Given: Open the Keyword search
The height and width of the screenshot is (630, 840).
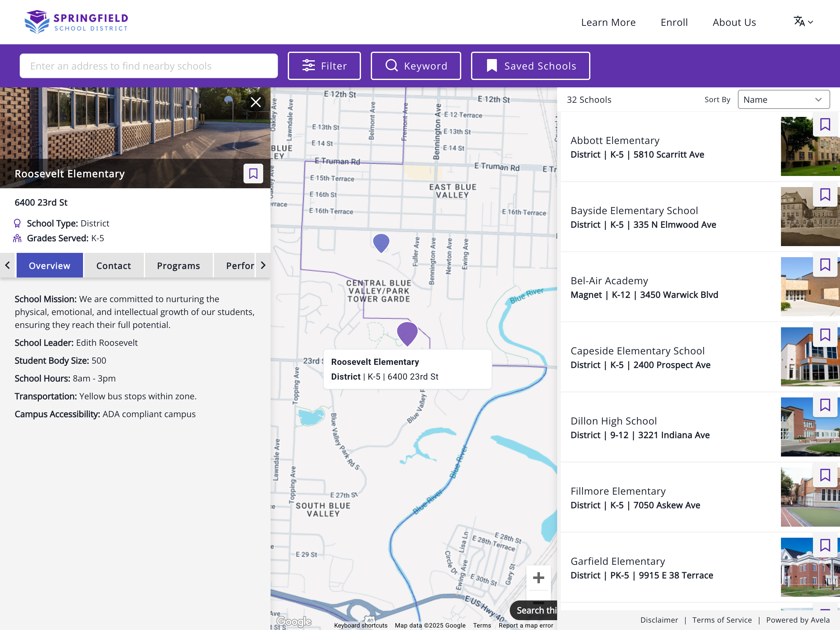Looking at the screenshot, I should click(x=415, y=65).
